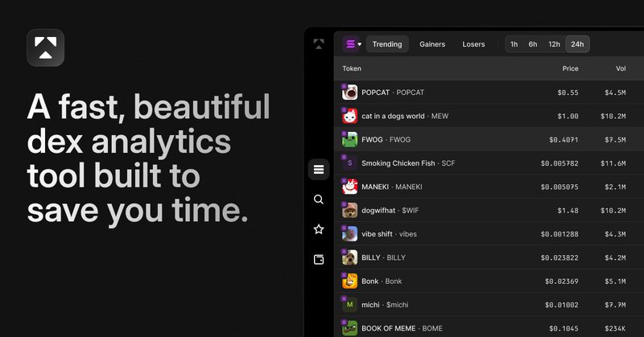Viewport: 644px width, 337px height.
Task: Open the favorites star in sidebar
Action: 319,229
